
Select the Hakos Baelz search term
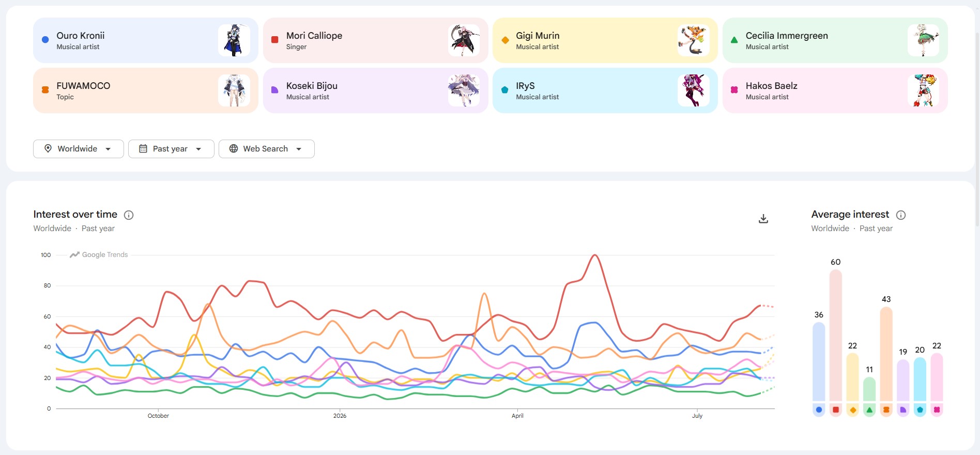(x=835, y=90)
